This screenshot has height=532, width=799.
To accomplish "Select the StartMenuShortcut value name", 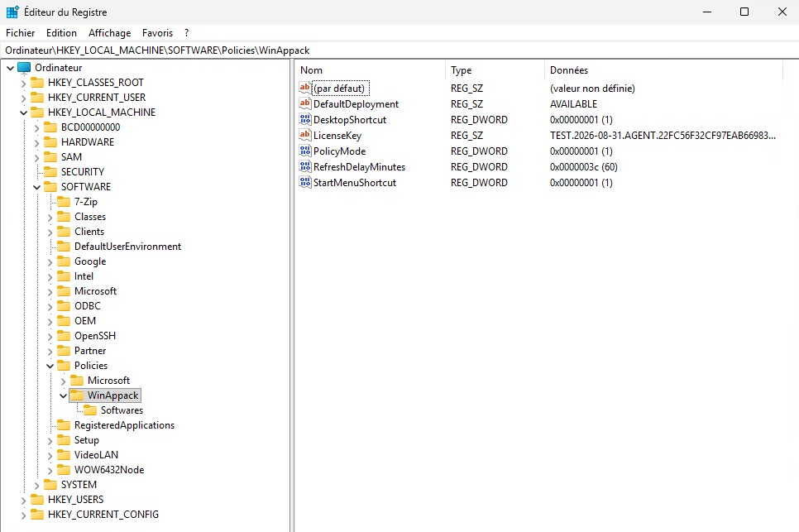I will pyautogui.click(x=355, y=183).
